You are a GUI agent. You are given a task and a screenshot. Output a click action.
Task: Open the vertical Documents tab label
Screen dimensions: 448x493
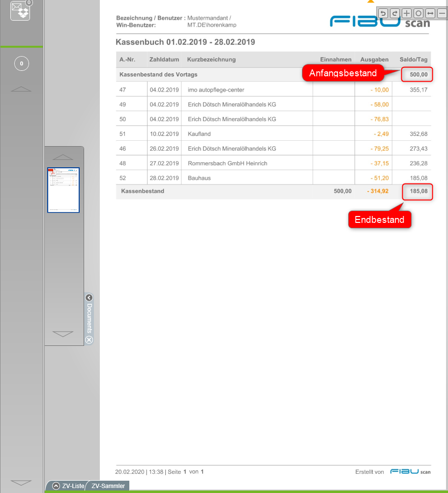click(x=89, y=318)
